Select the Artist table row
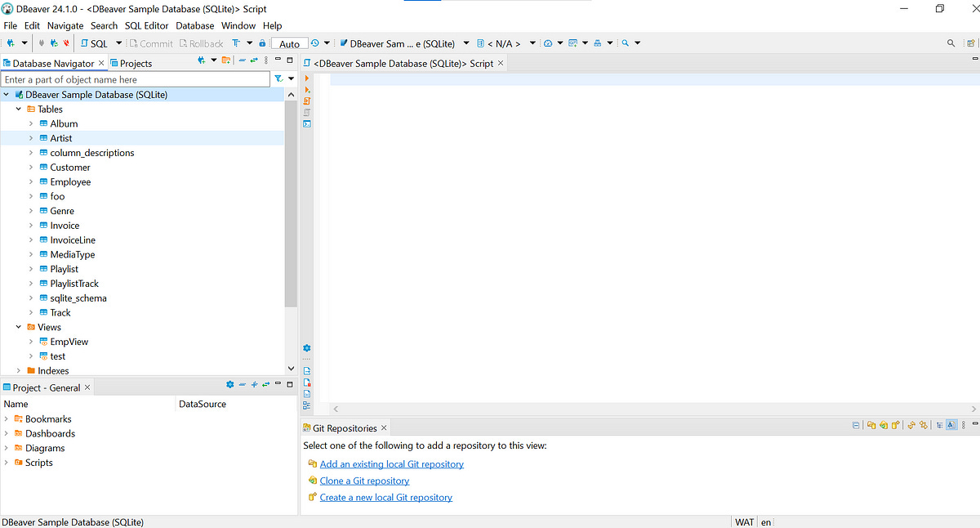 (x=142, y=138)
